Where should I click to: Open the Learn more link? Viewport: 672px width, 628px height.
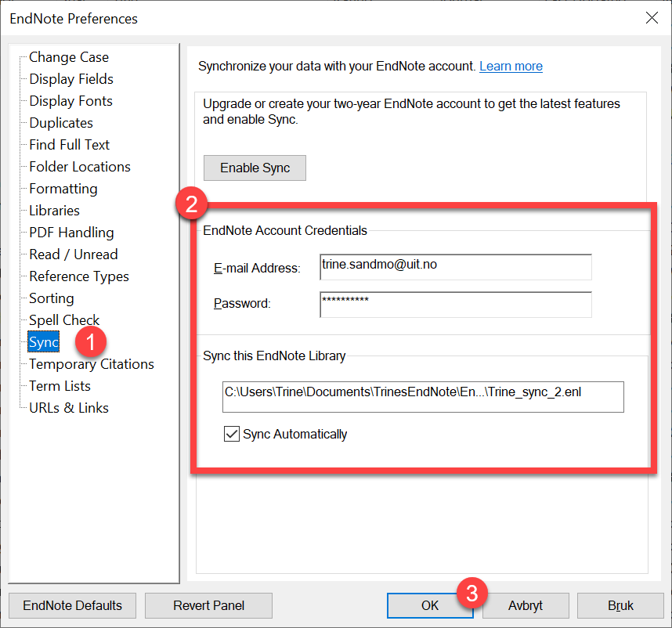click(511, 67)
